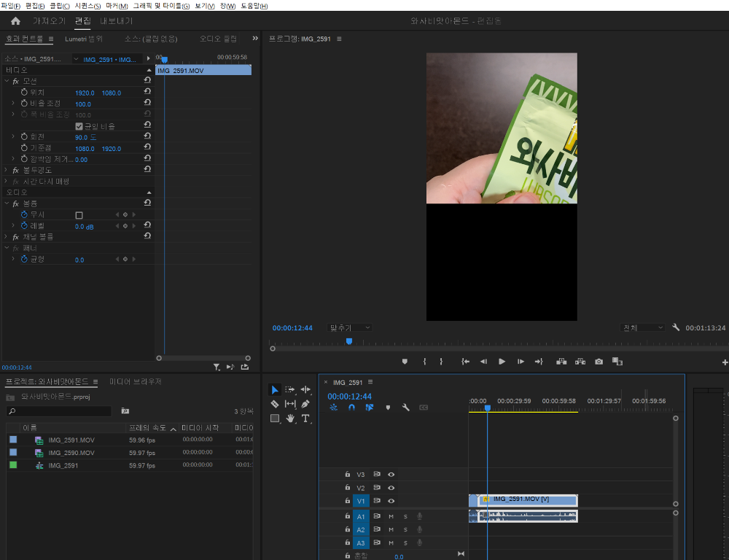Click rotation value 90.0
This screenshot has height=560, width=729.
[82, 137]
